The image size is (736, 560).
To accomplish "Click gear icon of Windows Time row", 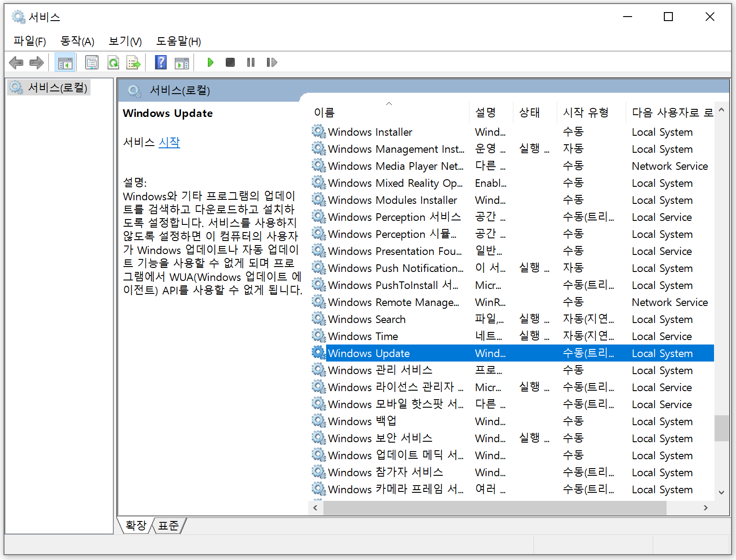I will 319,336.
